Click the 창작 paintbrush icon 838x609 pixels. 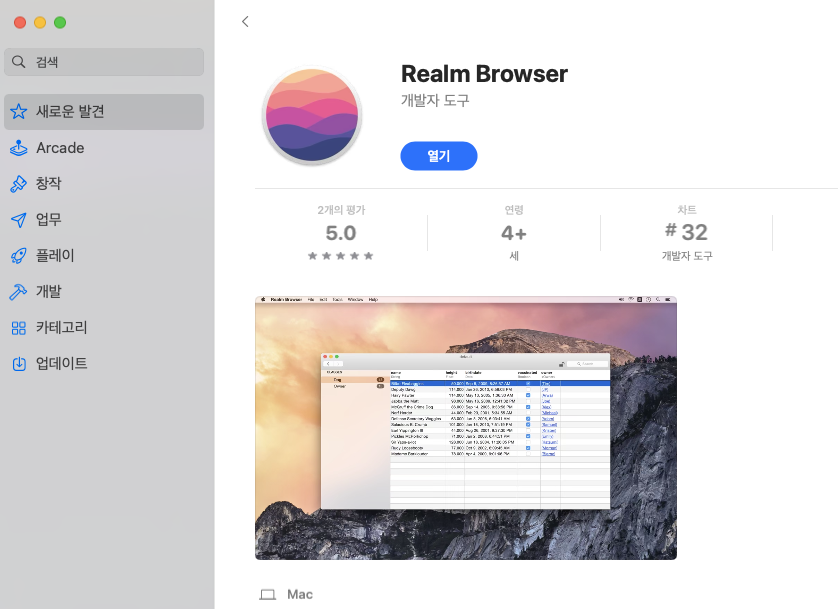[19, 184]
